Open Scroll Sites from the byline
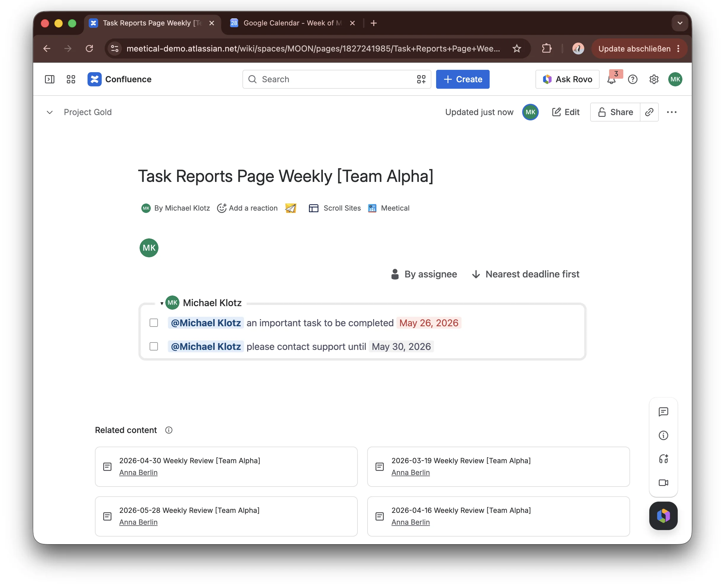Viewport: 725px width, 588px height. 335,208
